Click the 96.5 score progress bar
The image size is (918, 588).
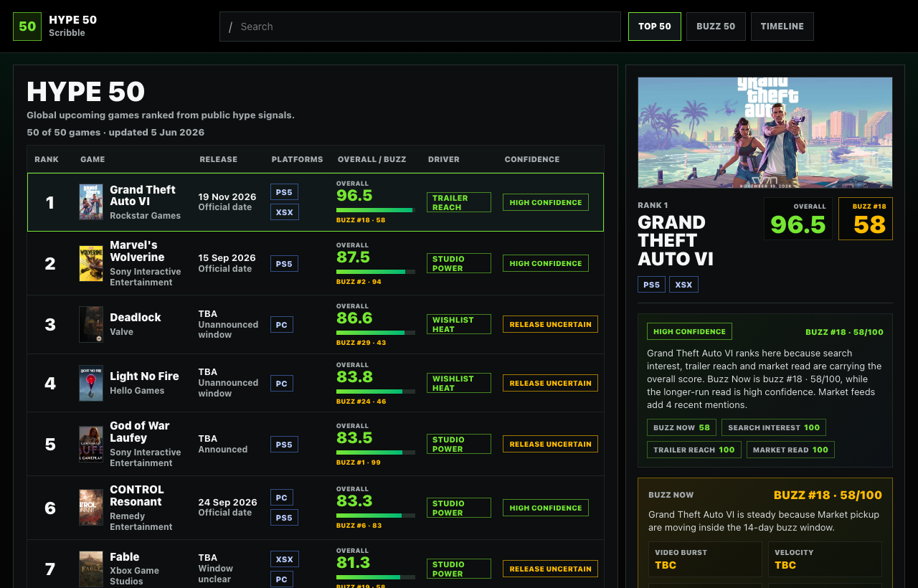(376, 210)
